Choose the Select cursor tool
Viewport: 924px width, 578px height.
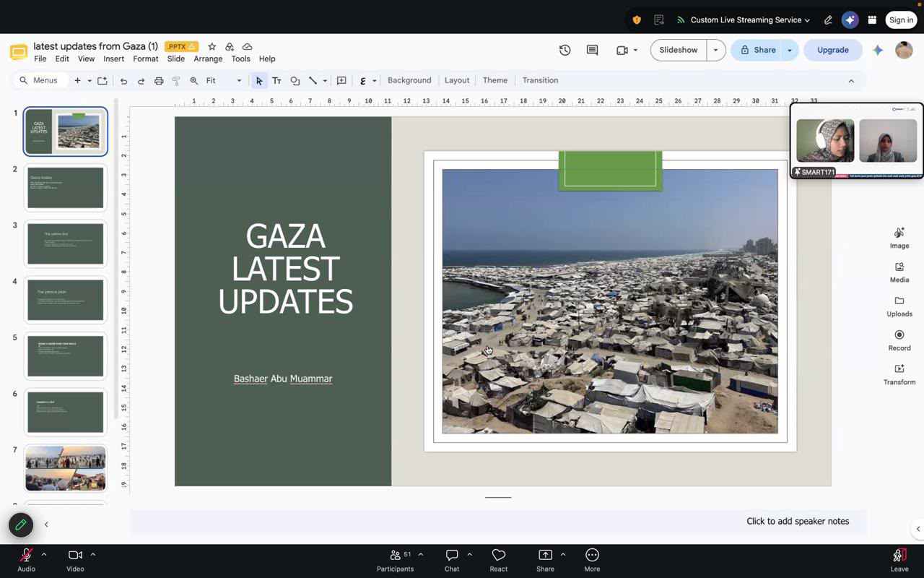click(259, 81)
